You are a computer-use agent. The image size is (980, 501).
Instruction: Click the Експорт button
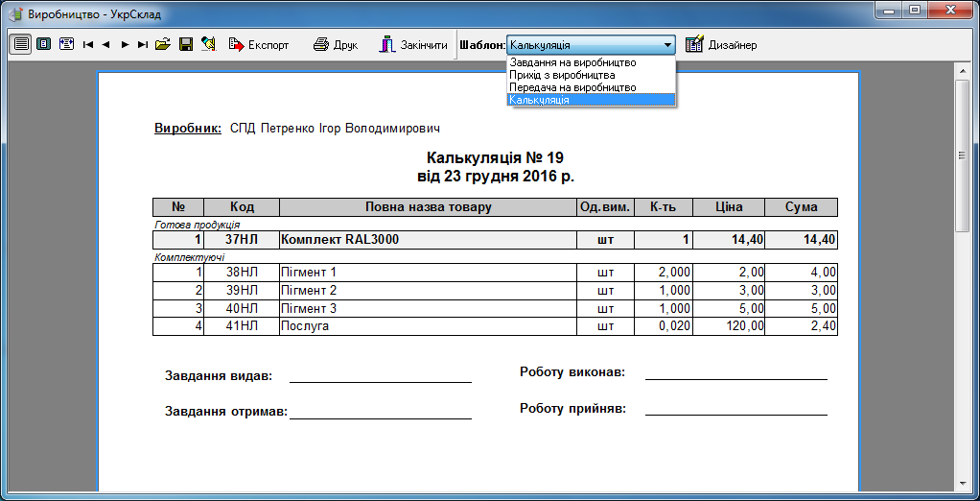click(259, 45)
